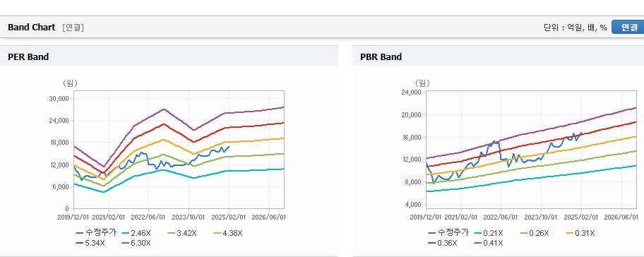Click the PBR Band chart plot area
This screenshot has width=644, height=257.
(x=531, y=150)
